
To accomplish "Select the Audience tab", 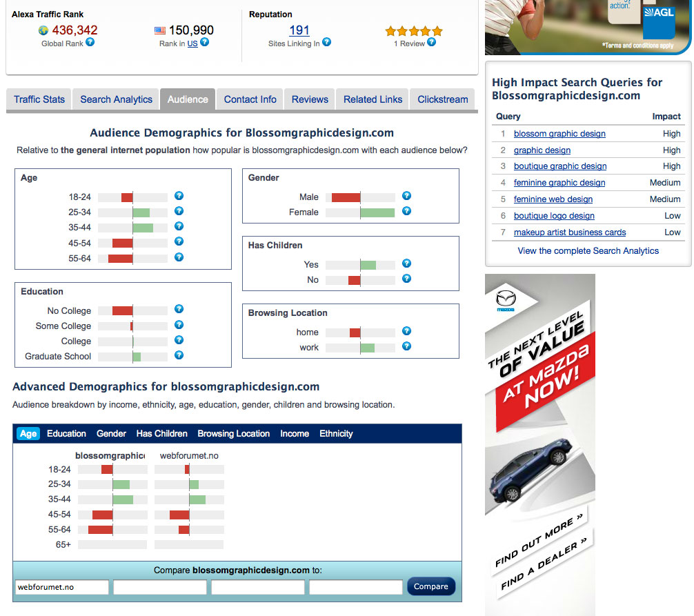I will pos(188,99).
